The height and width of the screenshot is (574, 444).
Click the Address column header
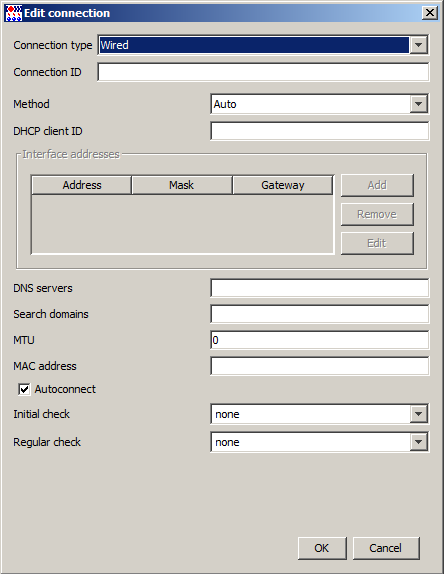pyautogui.click(x=82, y=185)
